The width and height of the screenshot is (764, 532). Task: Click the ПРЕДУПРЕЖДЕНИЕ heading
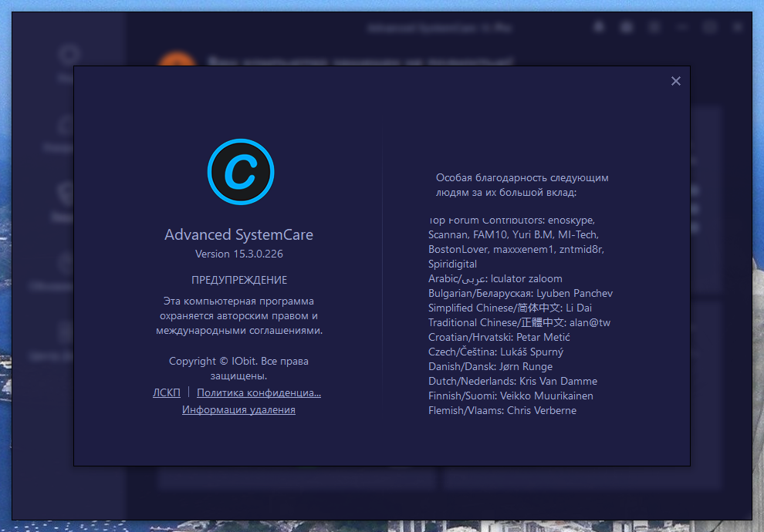tap(239, 280)
